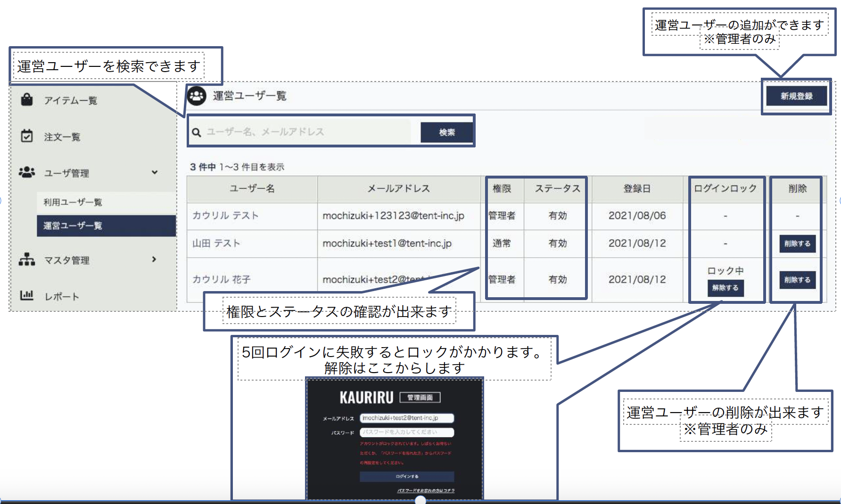Image resolution: width=841 pixels, height=504 pixels.
Task: Unlock カウリル 花子 with 解除する button
Action: tap(725, 288)
